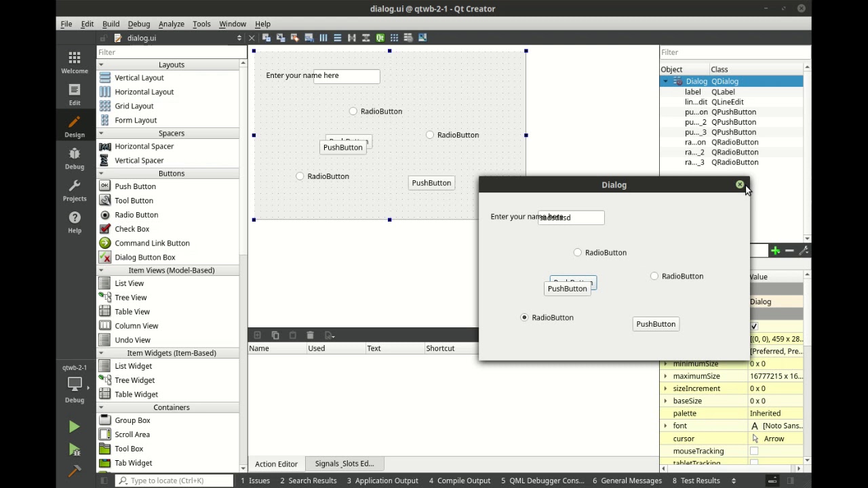Expand the font property
This screenshot has width=868, height=488.
pos(665,426)
